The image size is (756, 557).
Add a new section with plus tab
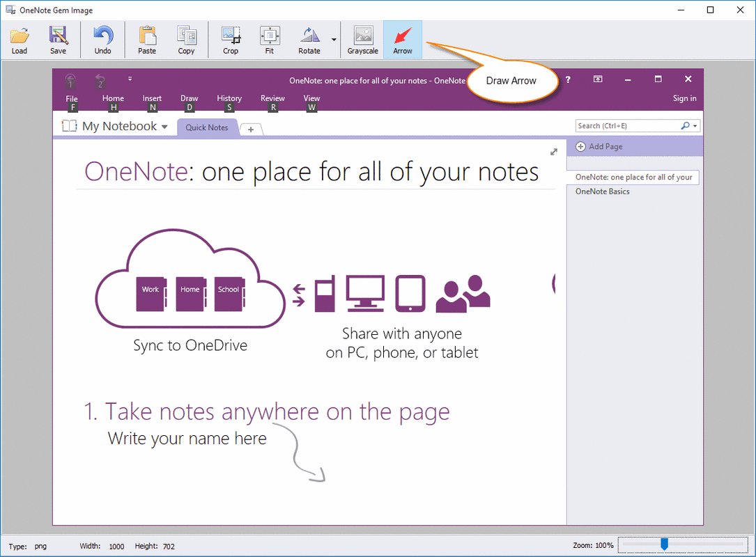[251, 129]
